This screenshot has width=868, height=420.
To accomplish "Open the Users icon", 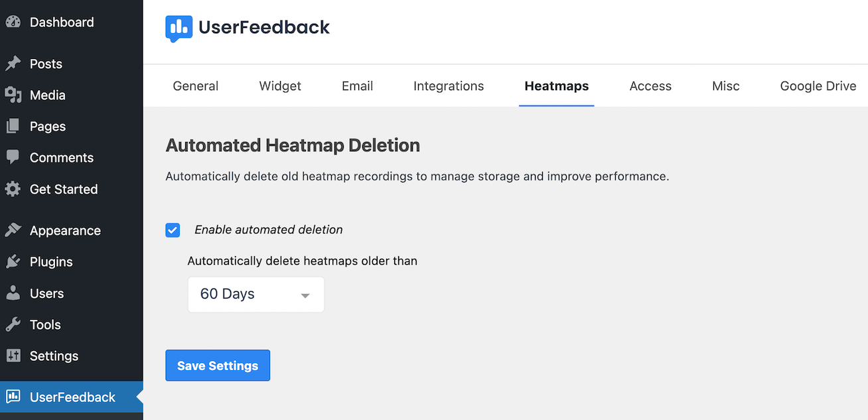I will (x=14, y=293).
